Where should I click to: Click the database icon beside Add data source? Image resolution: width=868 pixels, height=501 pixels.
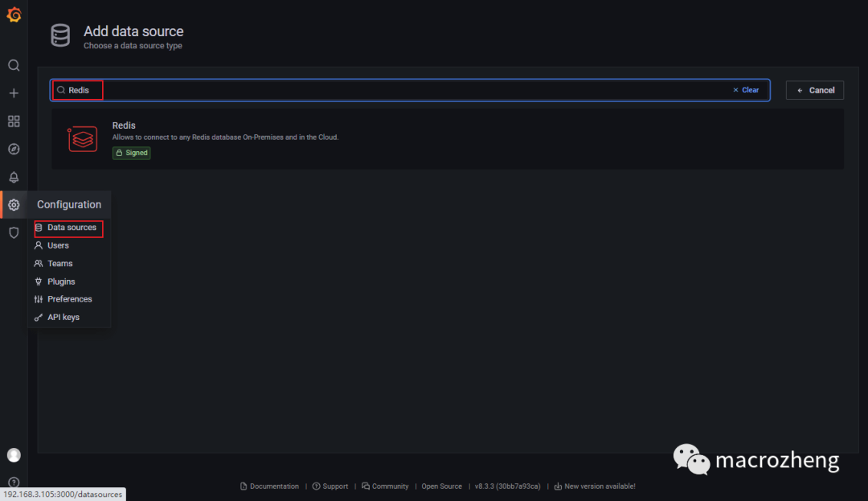(60, 35)
